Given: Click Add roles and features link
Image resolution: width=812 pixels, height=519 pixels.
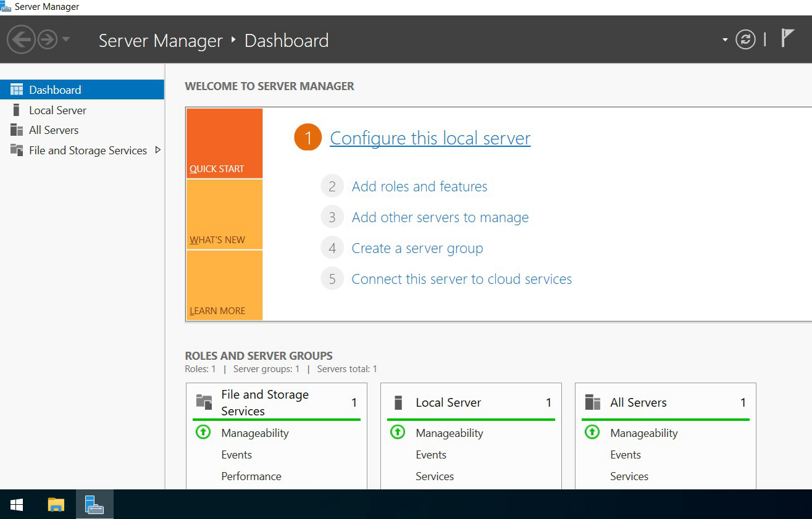Looking at the screenshot, I should (419, 186).
